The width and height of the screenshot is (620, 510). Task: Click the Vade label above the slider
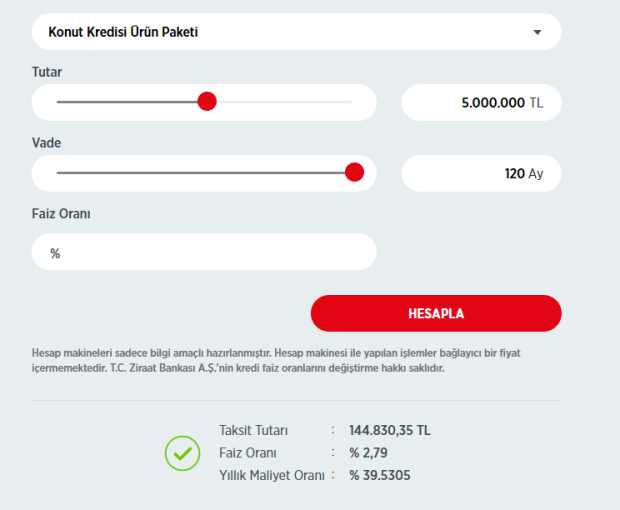46,143
